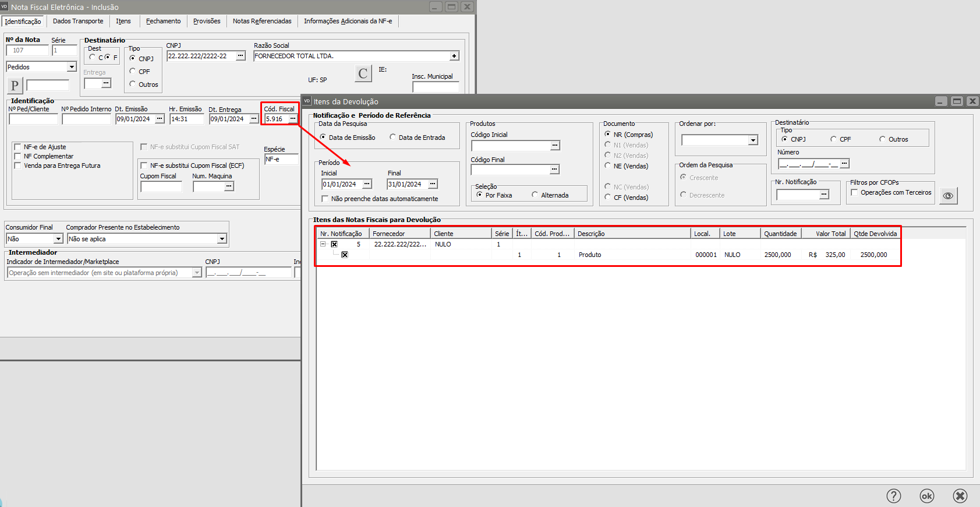
Task: Select CPF radio in devolução Destinatário
Action: pyautogui.click(x=833, y=139)
